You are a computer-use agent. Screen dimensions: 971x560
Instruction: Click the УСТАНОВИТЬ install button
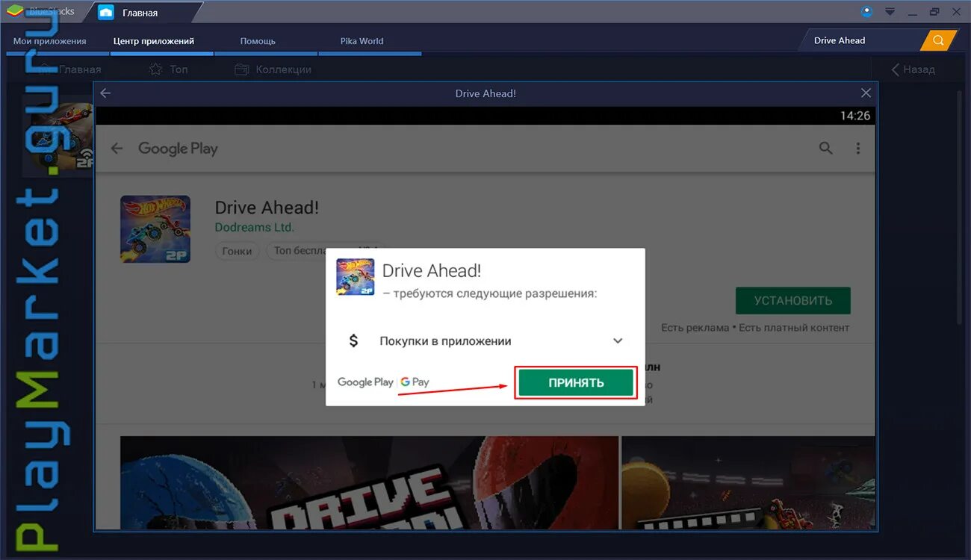point(792,300)
